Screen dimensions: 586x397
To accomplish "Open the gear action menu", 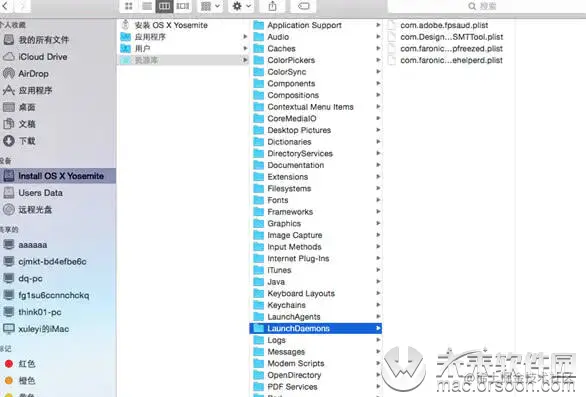I will 241,6.
